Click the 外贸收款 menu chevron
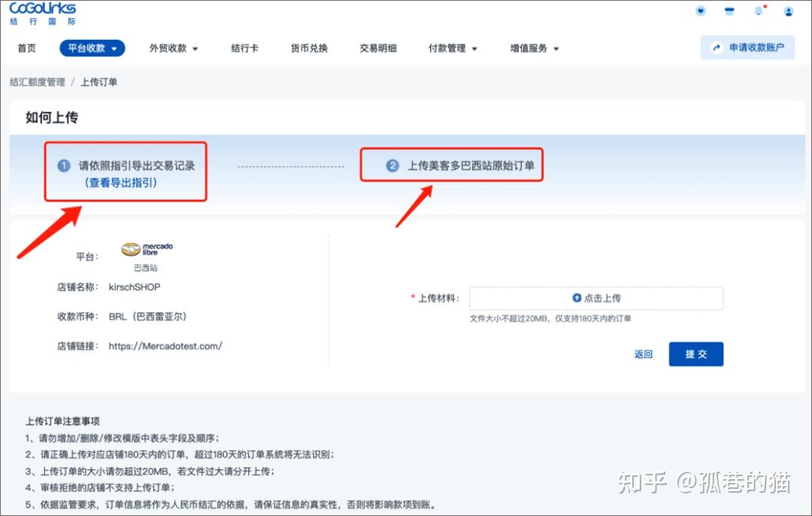Image resolution: width=812 pixels, height=516 pixels. pos(195,47)
